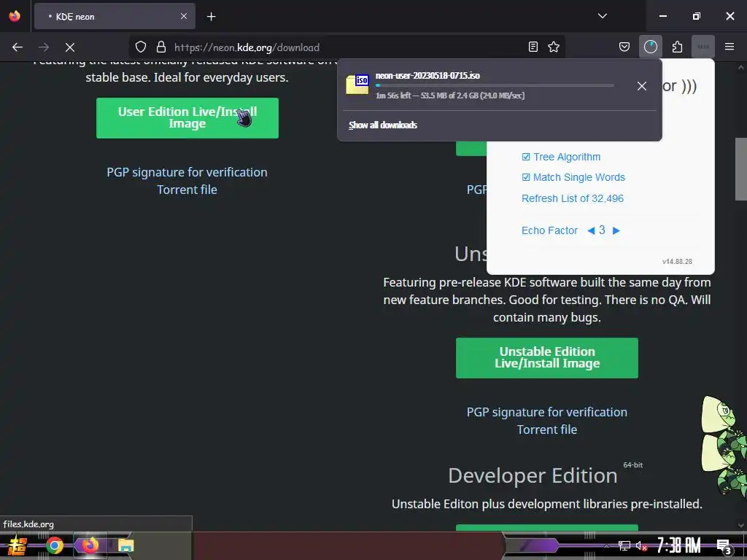Viewport: 747px width, 560px height.
Task: Click extension version v14.88.28 text
Action: coord(677,262)
